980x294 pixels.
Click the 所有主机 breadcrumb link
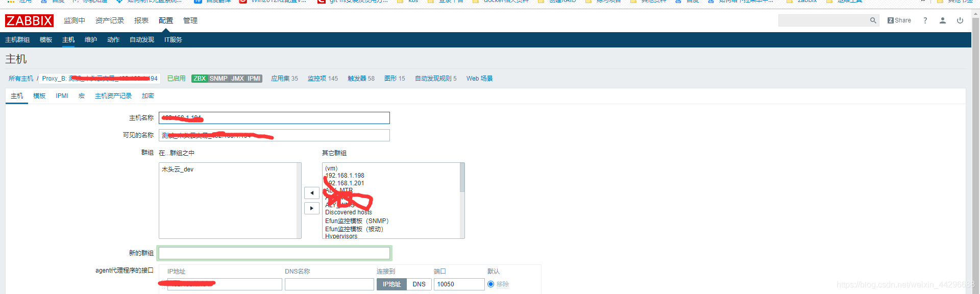[21, 79]
